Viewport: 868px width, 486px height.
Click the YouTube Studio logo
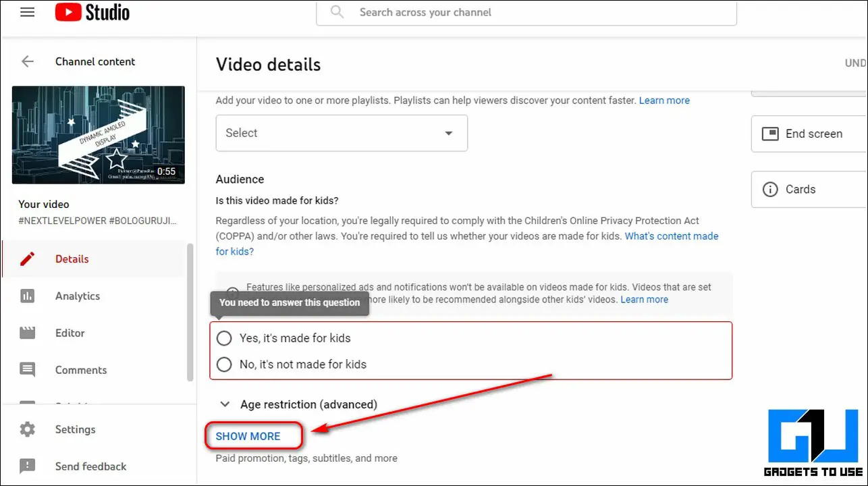coord(92,12)
